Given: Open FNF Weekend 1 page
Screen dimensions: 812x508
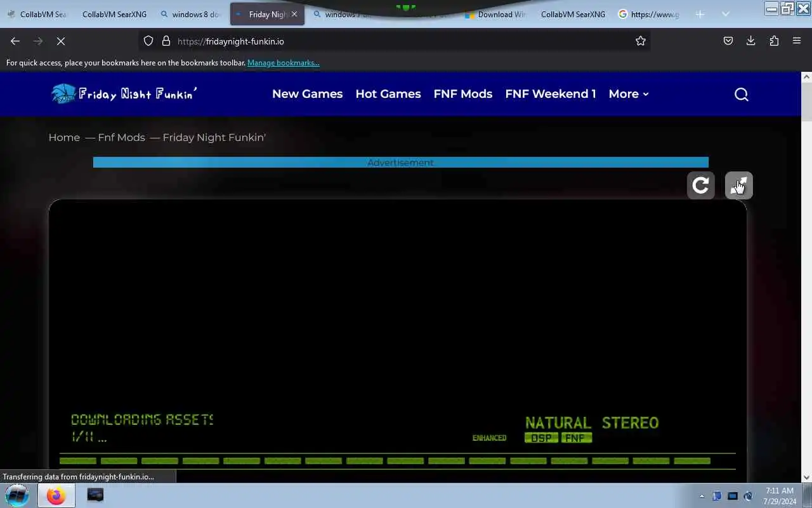Looking at the screenshot, I should pos(551,94).
